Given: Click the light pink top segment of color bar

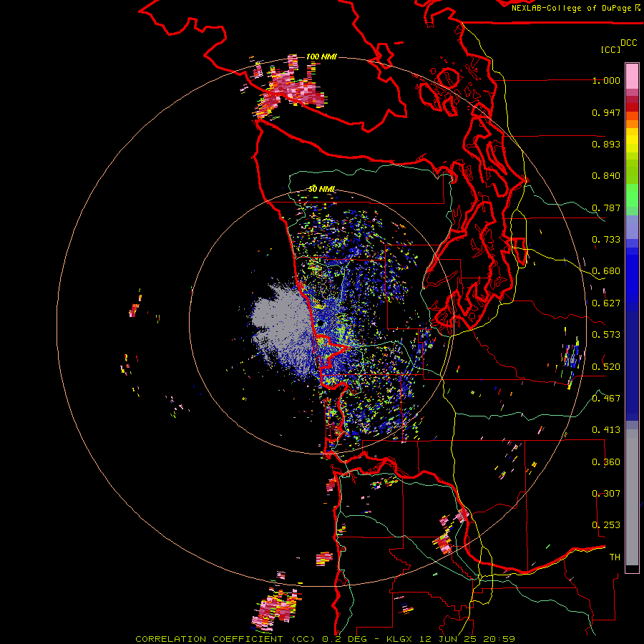Looking at the screenshot, I should point(632,76).
